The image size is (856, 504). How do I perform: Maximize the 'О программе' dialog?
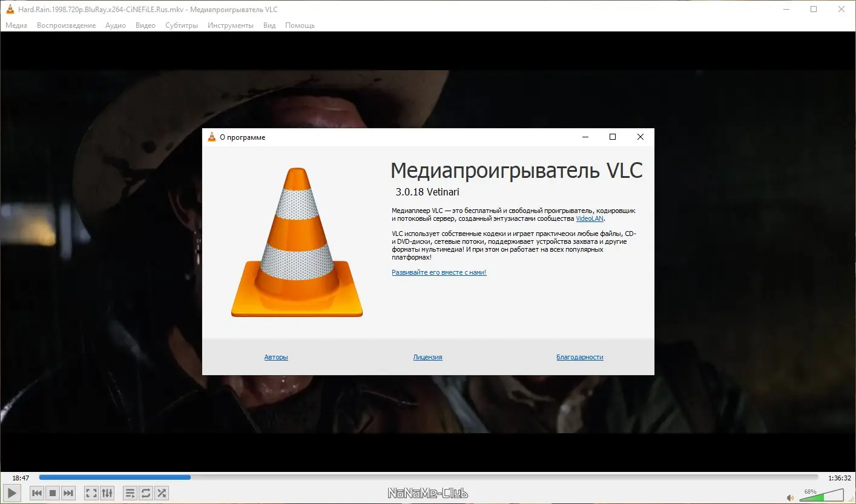click(x=613, y=137)
